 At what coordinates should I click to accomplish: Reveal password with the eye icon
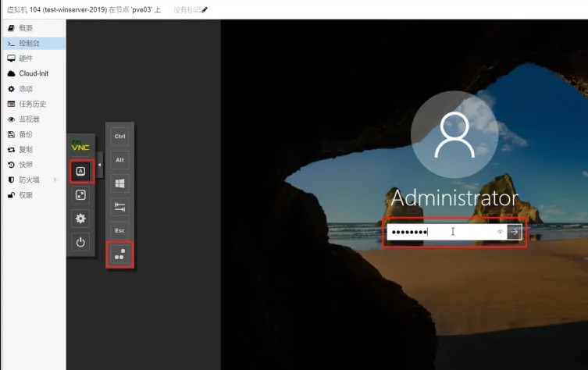click(500, 232)
